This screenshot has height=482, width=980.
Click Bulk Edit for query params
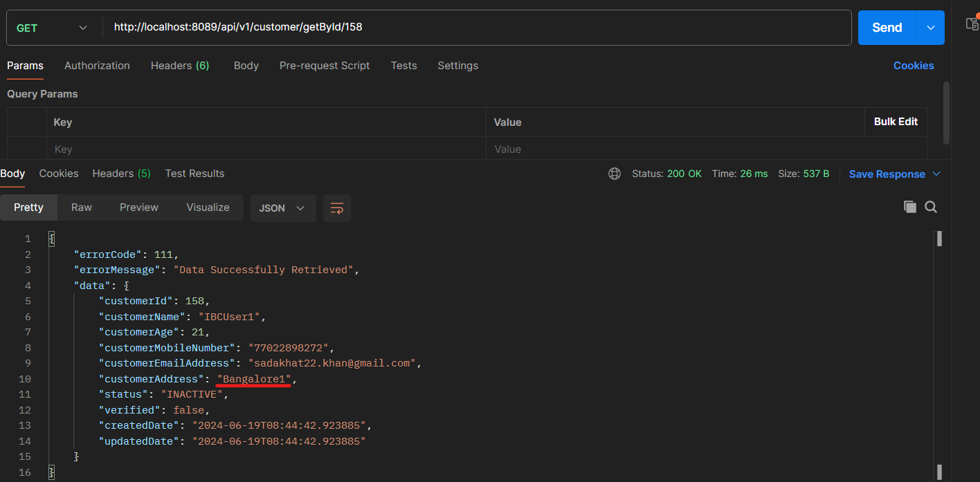[896, 122]
